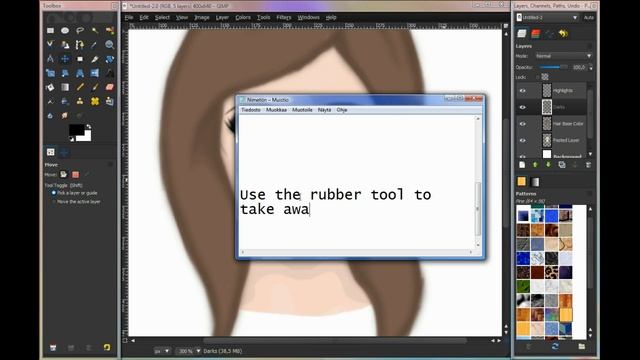Screen dimensions: 640x360
Task: Select the Text tool
Action: 109,73
